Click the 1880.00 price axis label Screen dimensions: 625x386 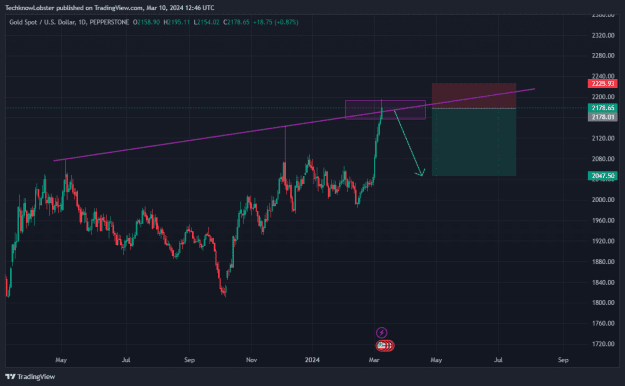603,262
